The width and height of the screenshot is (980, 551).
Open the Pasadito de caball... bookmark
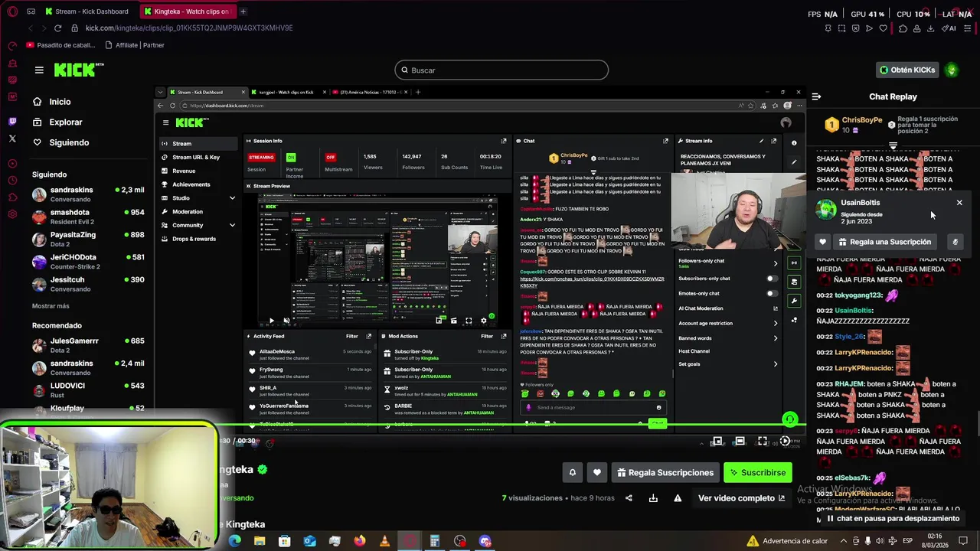[60, 45]
